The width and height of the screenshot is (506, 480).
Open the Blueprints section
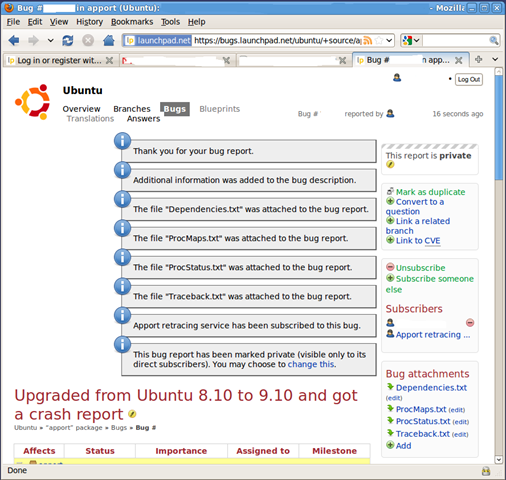pyautogui.click(x=219, y=109)
